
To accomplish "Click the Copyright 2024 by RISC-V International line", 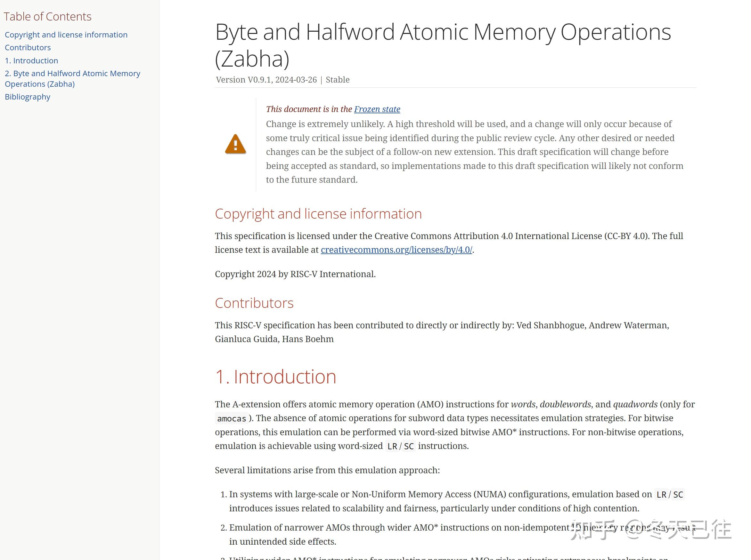I will pos(295,274).
